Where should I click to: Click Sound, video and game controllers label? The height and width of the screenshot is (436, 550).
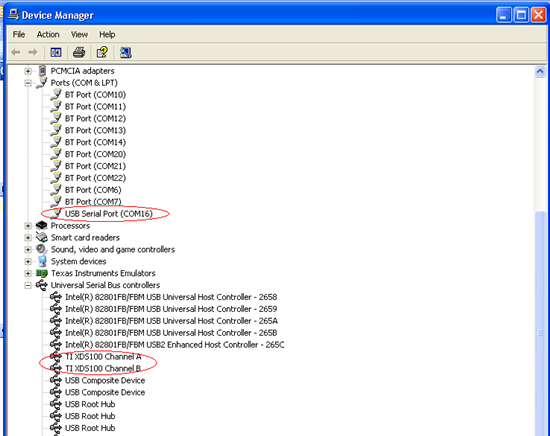pyautogui.click(x=113, y=250)
